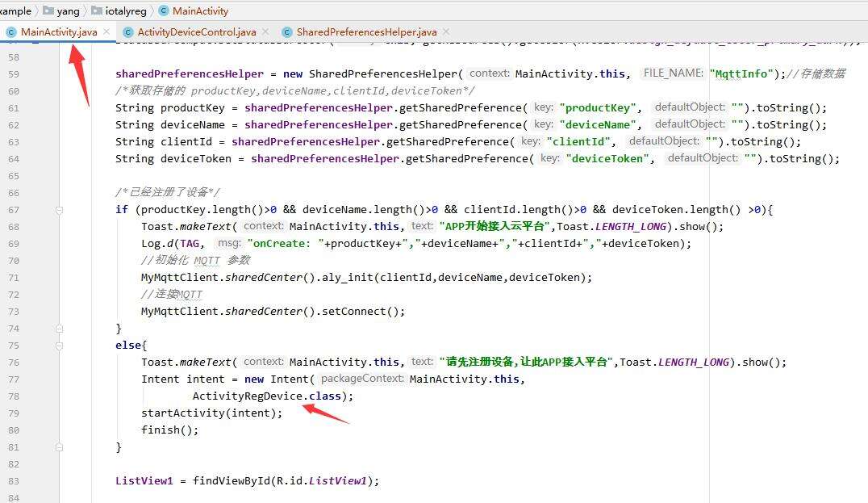Click the yang folder icon in breadcrumb
Viewport: 868px width, 503px height.
[48, 11]
